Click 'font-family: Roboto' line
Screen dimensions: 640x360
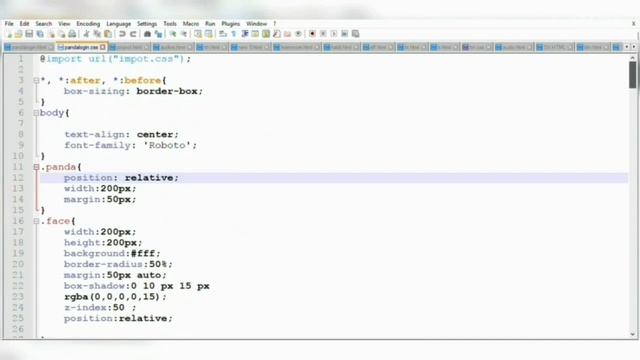coord(131,145)
